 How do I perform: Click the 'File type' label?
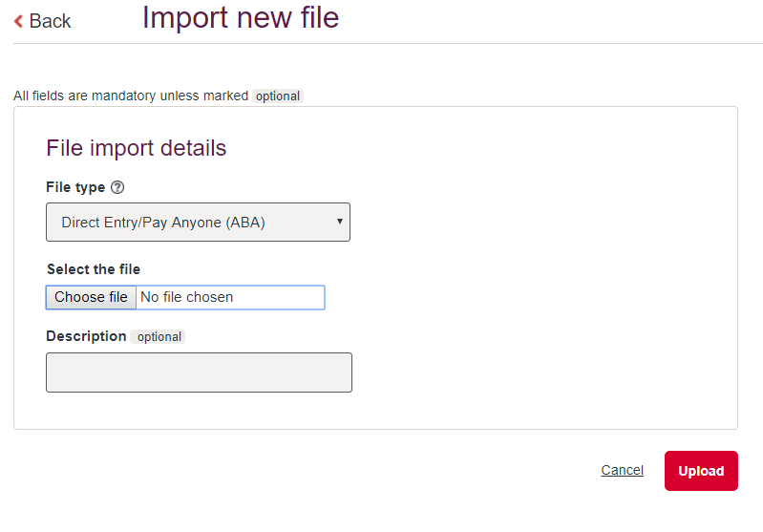point(75,187)
